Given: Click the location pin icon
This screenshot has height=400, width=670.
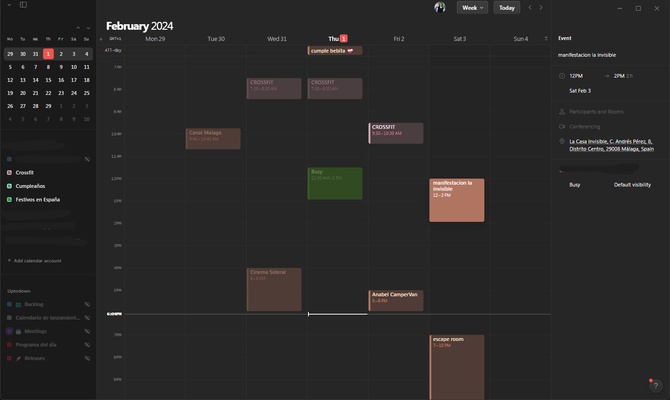Looking at the screenshot, I should click(x=562, y=141).
